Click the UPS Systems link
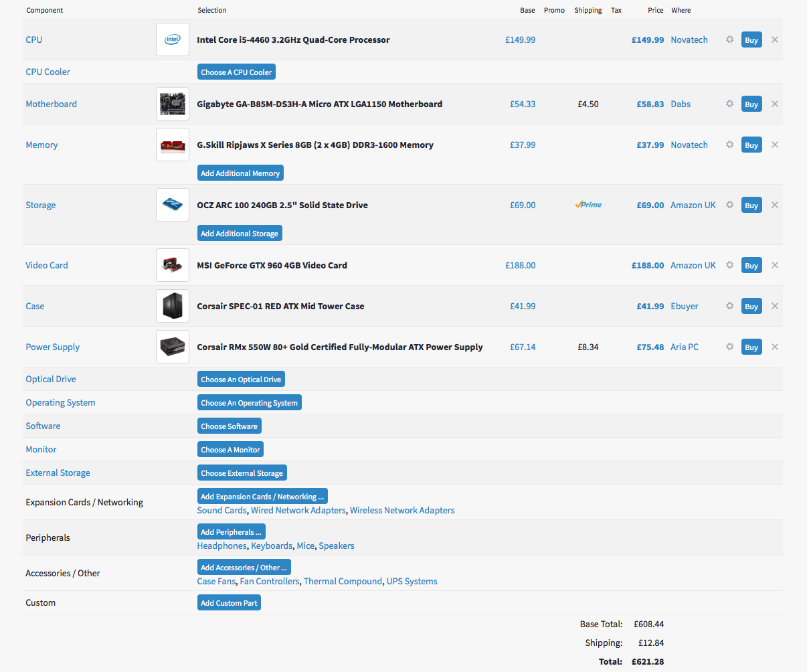807x672 pixels. [x=412, y=581]
